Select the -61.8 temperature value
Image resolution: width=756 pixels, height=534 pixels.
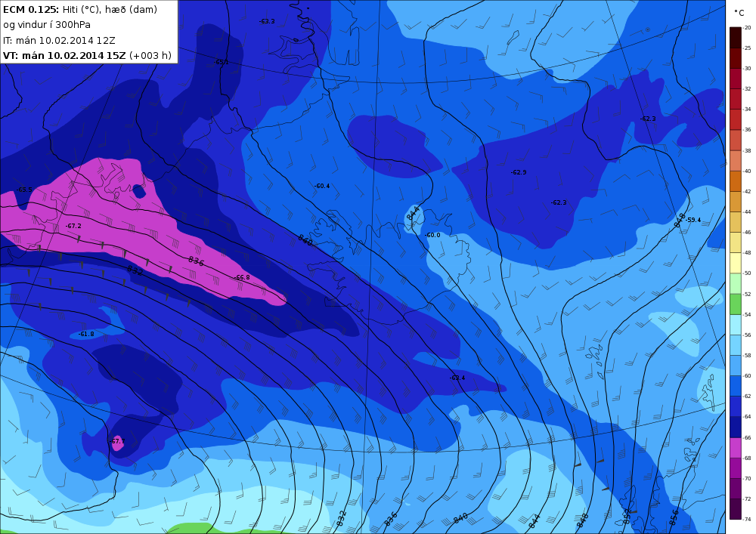[86, 334]
